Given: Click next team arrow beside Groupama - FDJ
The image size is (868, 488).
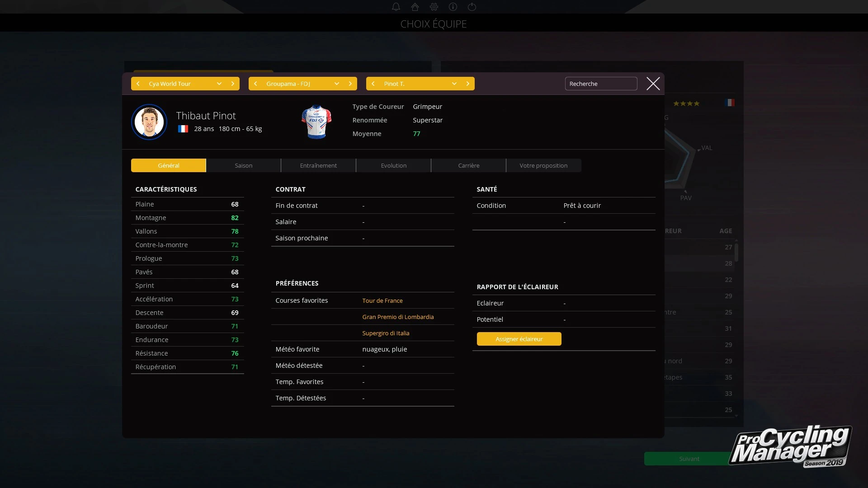Looking at the screenshot, I should pos(350,84).
